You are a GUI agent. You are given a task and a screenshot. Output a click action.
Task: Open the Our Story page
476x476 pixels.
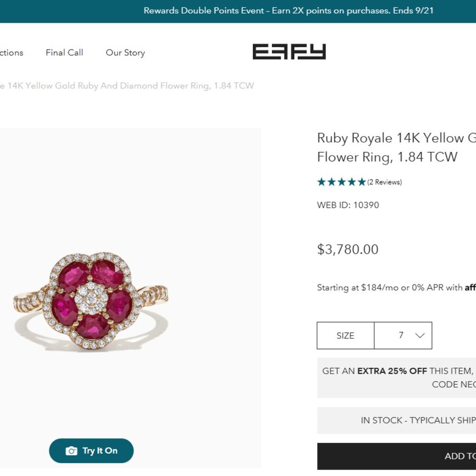tap(125, 52)
